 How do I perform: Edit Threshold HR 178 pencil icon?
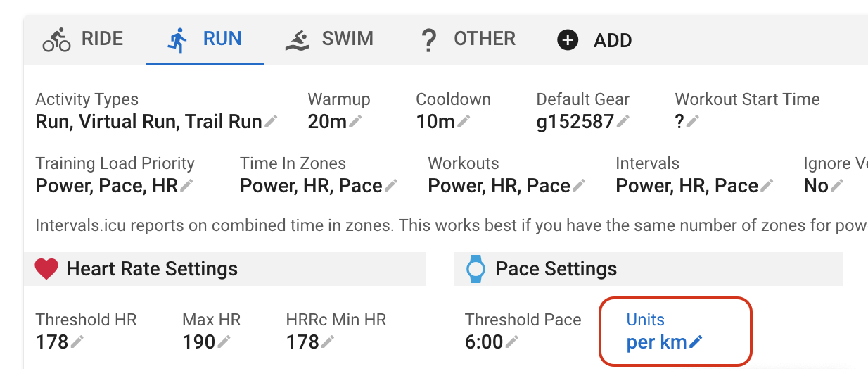pyautogui.click(x=77, y=342)
